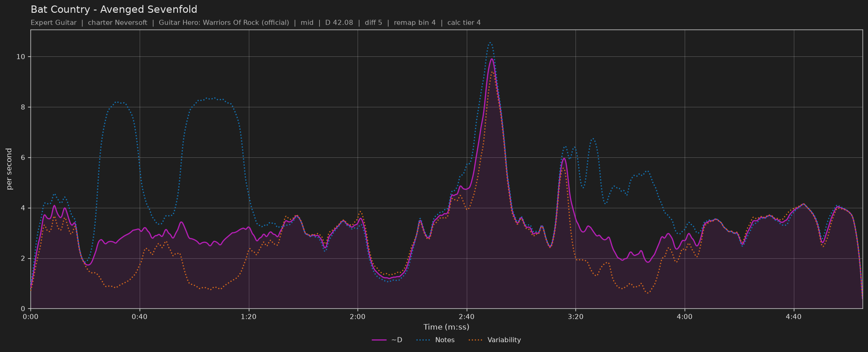The image size is (868, 352).
Task: Click the 'Notes' legend entry
Action: pyautogui.click(x=435, y=340)
